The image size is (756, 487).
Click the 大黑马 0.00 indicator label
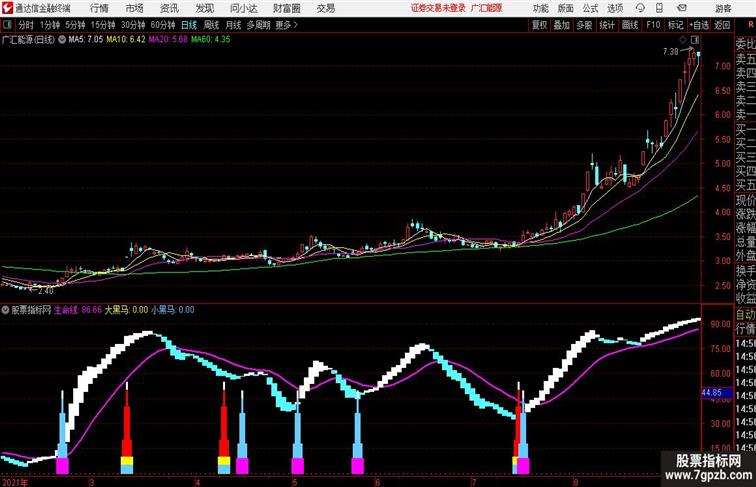coord(126,310)
